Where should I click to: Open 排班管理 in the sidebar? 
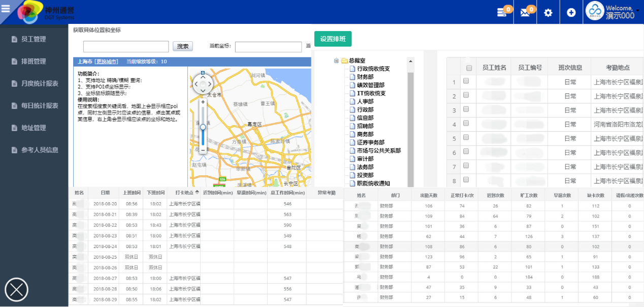pos(34,62)
